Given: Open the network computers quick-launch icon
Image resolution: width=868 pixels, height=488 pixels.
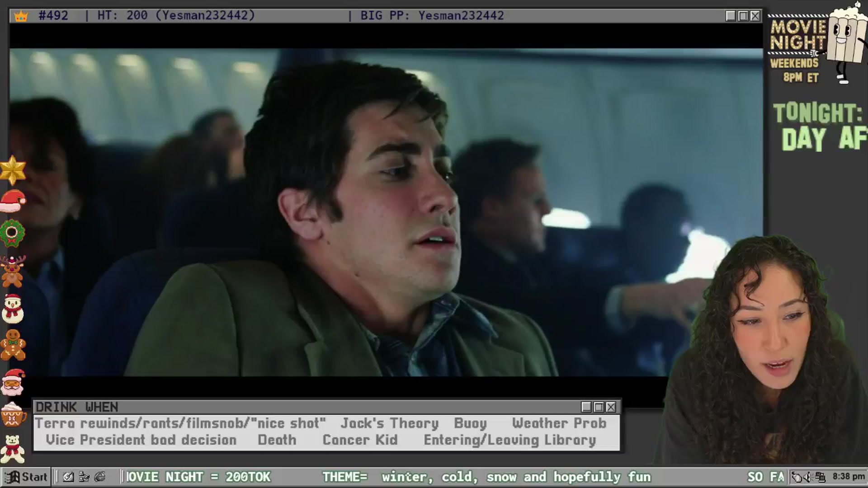Looking at the screenshot, I should coord(84,477).
